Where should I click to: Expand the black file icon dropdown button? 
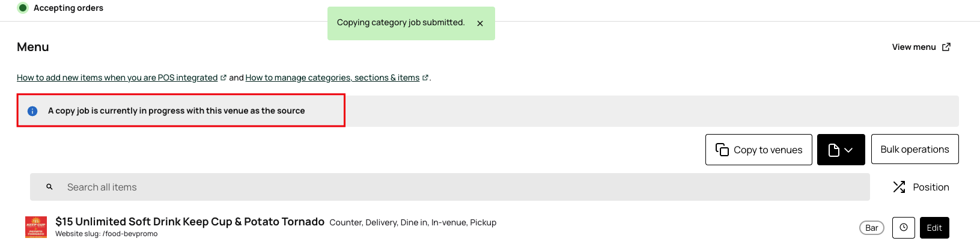[841, 150]
